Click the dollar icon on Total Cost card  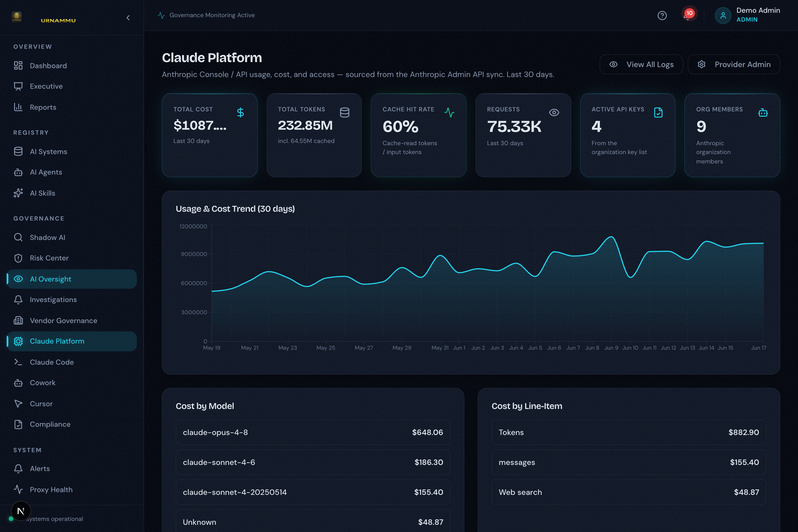click(240, 112)
